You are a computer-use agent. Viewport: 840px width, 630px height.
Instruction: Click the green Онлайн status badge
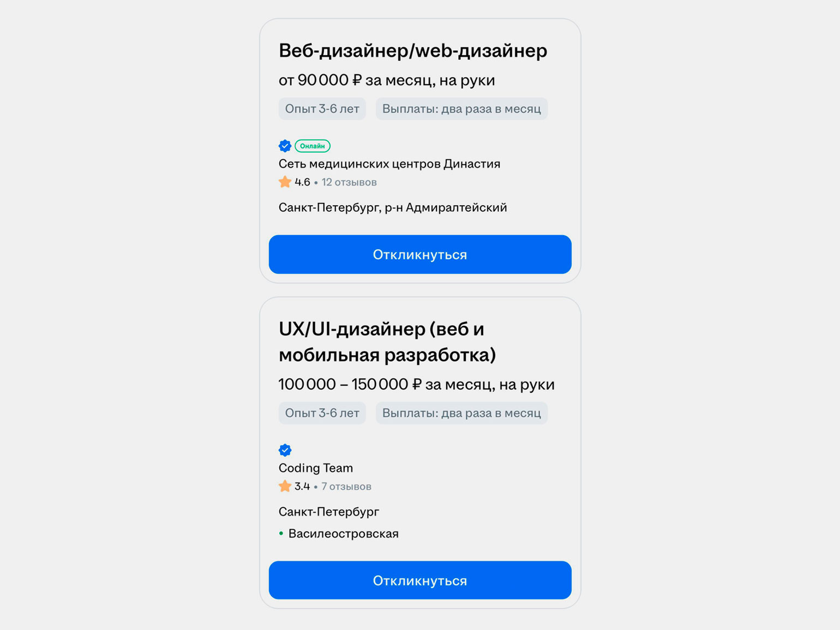313,146
